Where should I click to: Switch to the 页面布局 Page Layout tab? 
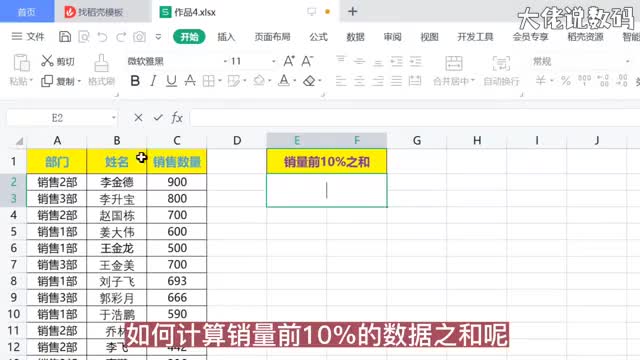click(272, 37)
